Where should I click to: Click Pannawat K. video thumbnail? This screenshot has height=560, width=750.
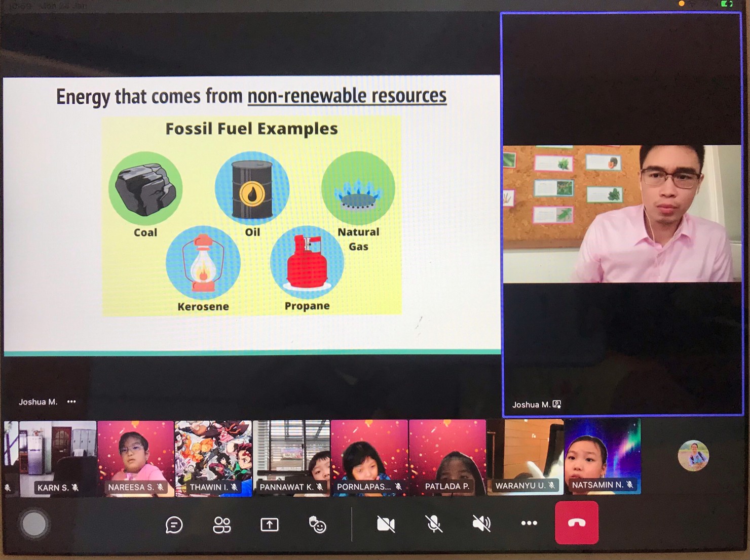(291, 458)
